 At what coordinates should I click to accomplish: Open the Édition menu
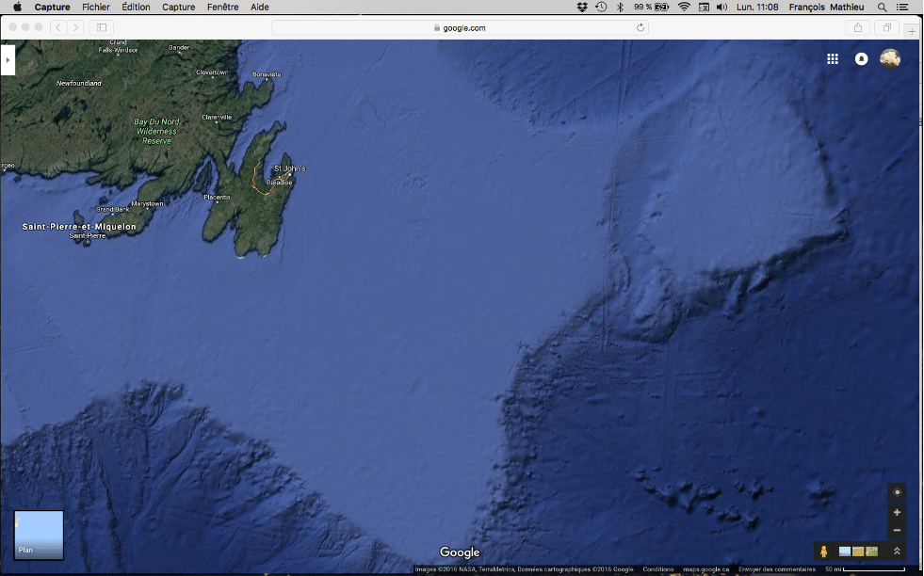pos(136,7)
